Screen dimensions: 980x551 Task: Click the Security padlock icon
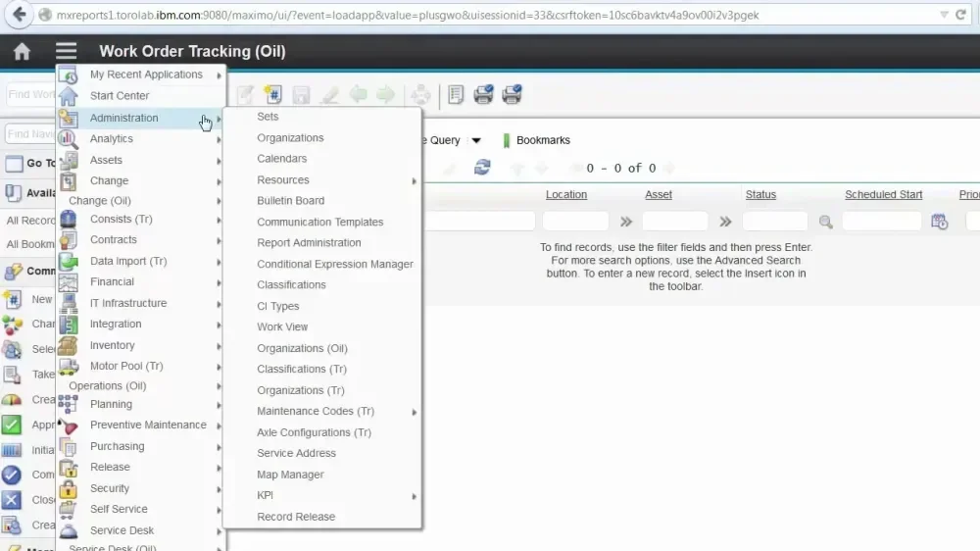[x=69, y=488]
